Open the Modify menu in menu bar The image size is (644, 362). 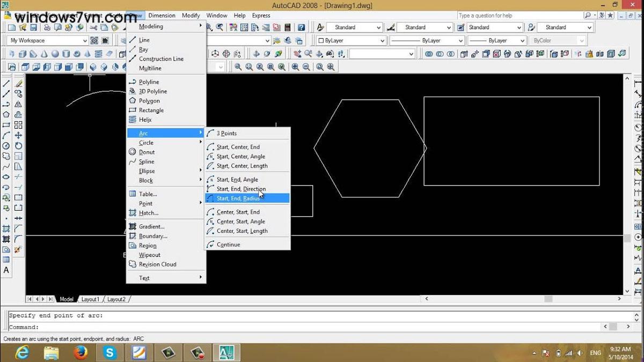(191, 16)
